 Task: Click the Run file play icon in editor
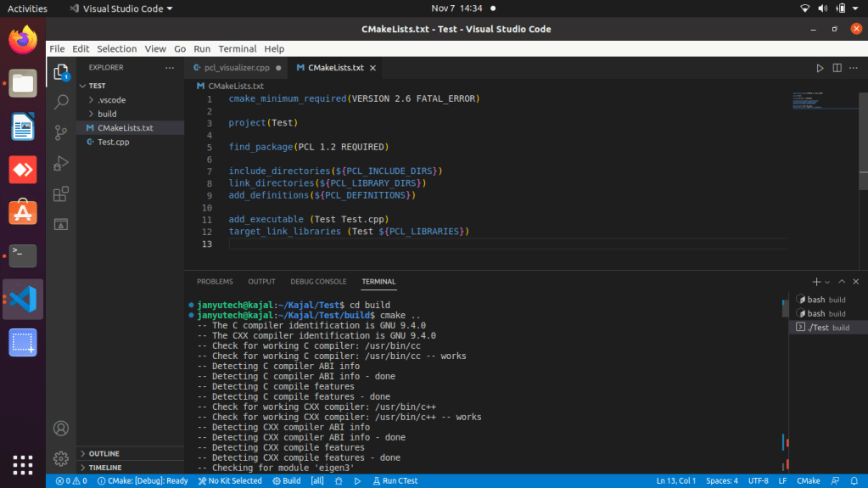point(820,68)
